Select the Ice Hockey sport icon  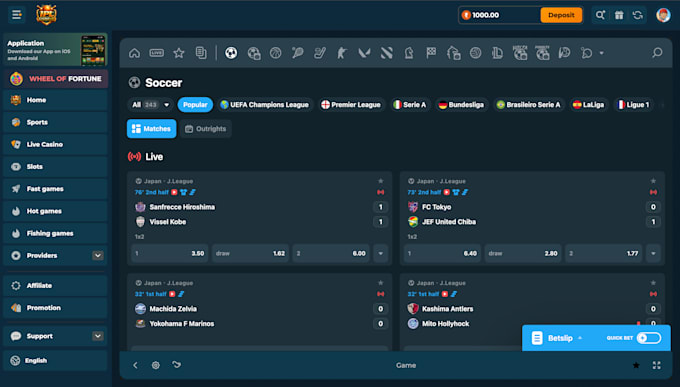pos(320,53)
